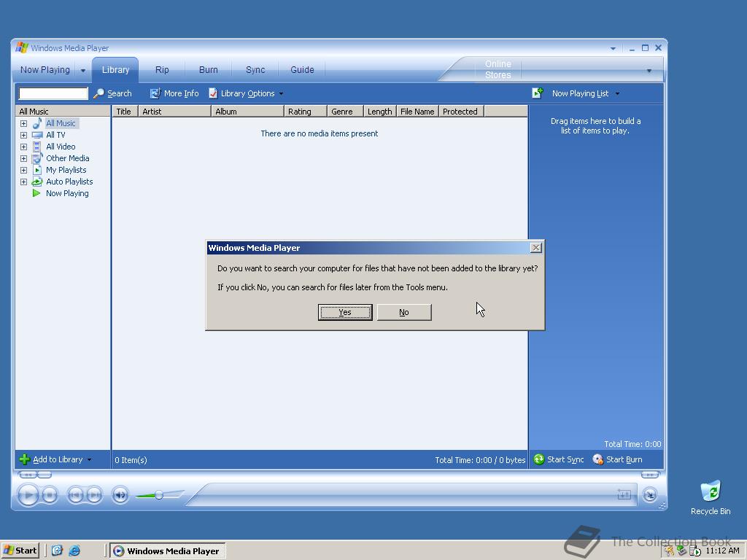Click the skin mode switch button
The height and width of the screenshot is (560, 747).
pyautogui.click(x=650, y=495)
